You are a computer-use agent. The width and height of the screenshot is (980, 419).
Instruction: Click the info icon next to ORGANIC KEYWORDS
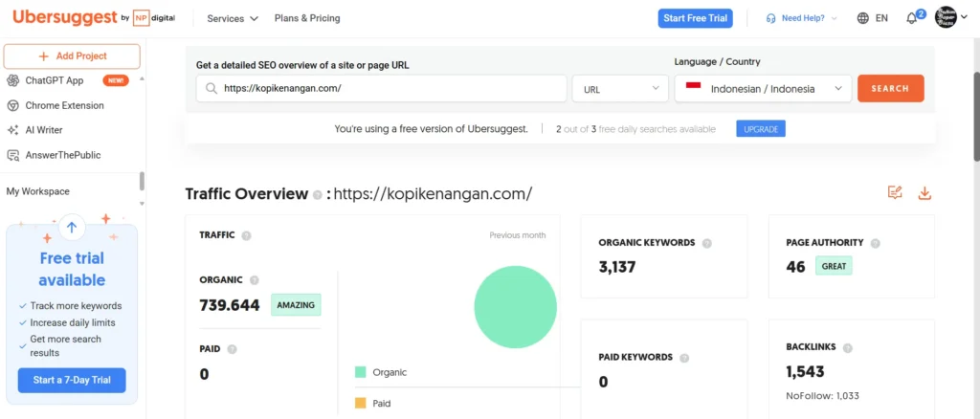[707, 243]
